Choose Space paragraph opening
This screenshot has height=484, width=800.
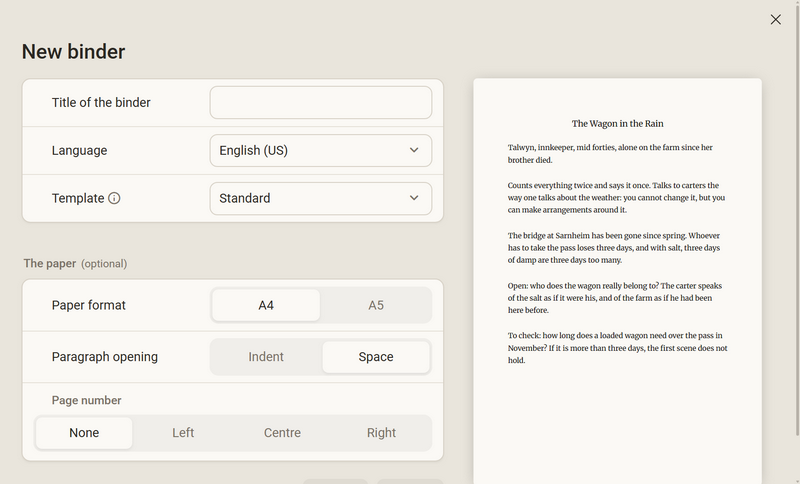tap(376, 356)
